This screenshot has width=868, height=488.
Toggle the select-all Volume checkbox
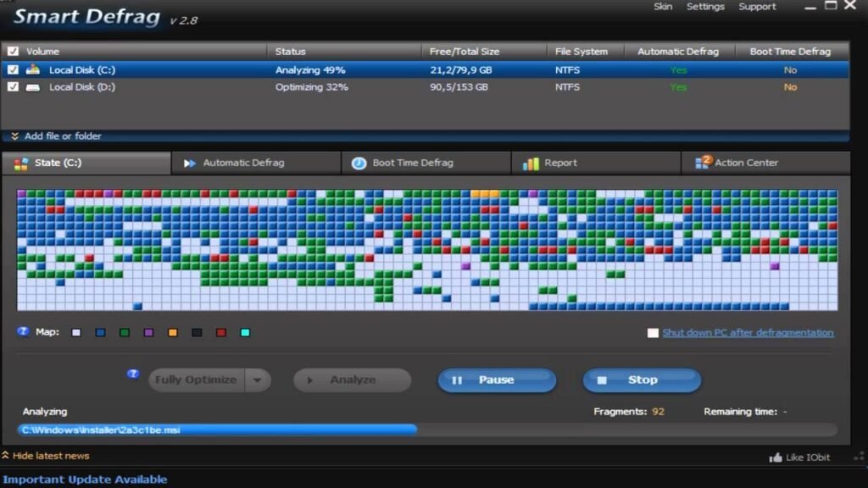pyautogui.click(x=13, y=52)
